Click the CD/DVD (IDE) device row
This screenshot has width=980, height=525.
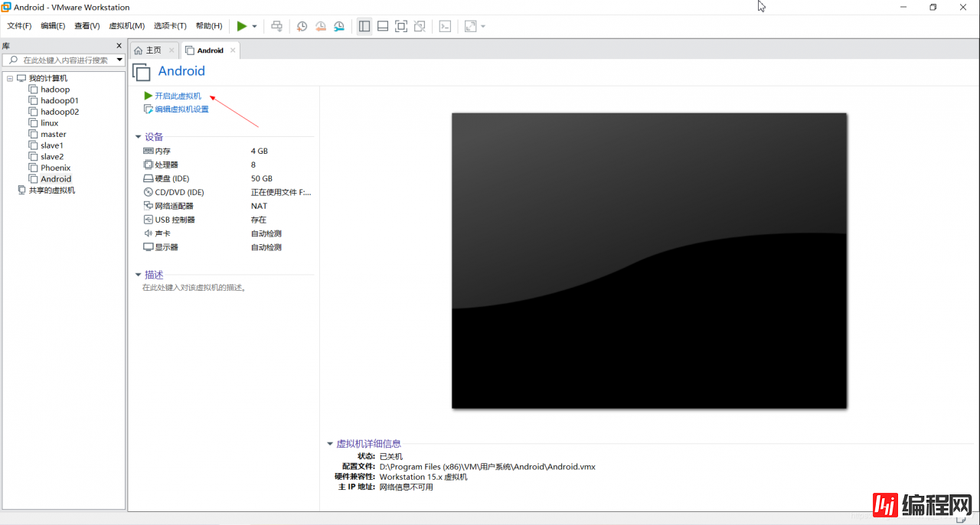[227, 193]
